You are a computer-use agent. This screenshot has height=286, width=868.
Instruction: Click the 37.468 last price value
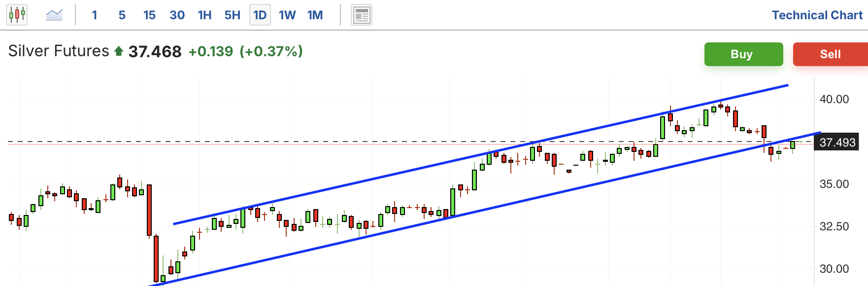[x=155, y=52]
